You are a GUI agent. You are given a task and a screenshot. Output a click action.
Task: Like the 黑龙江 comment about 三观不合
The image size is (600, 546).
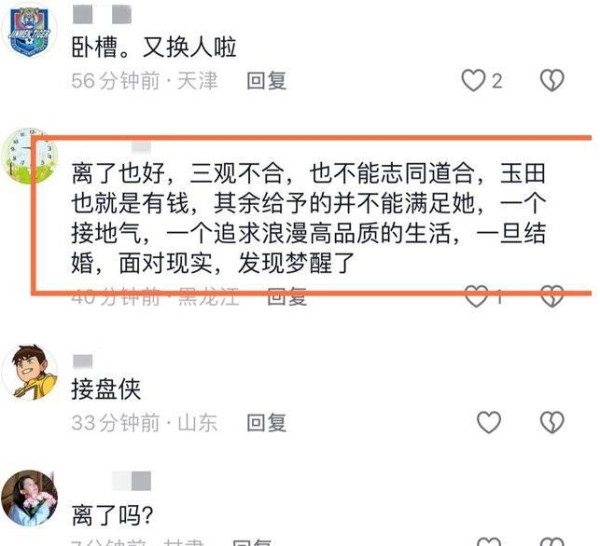tap(476, 297)
